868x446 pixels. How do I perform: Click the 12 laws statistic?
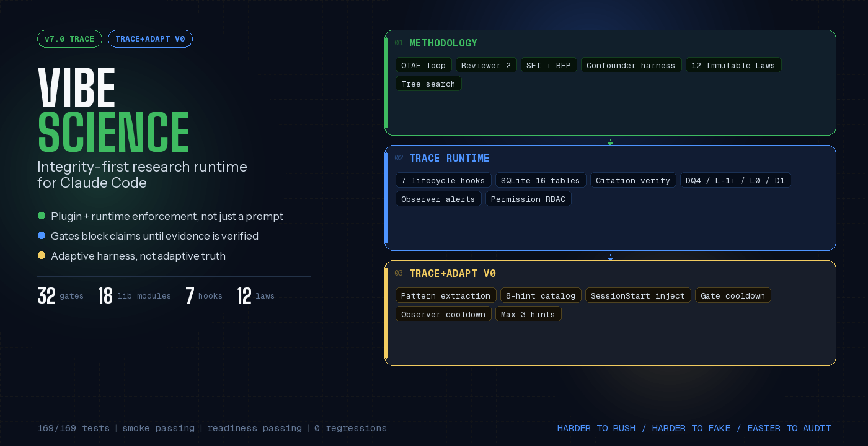coord(255,296)
